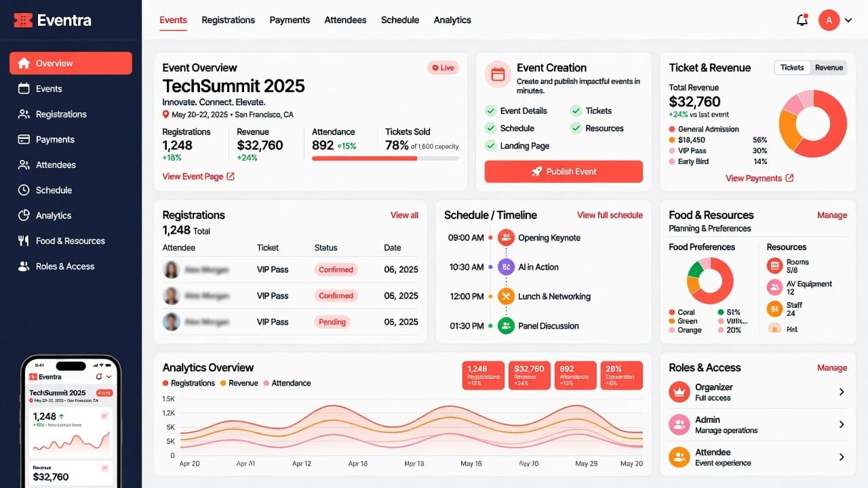Open the Events top tab
Image resolution: width=868 pixels, height=488 pixels.
point(173,20)
